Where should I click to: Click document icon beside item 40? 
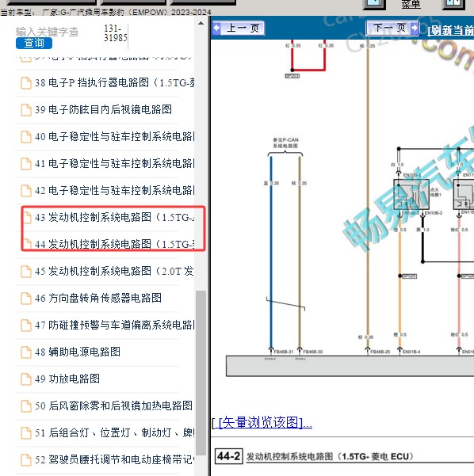(26, 136)
